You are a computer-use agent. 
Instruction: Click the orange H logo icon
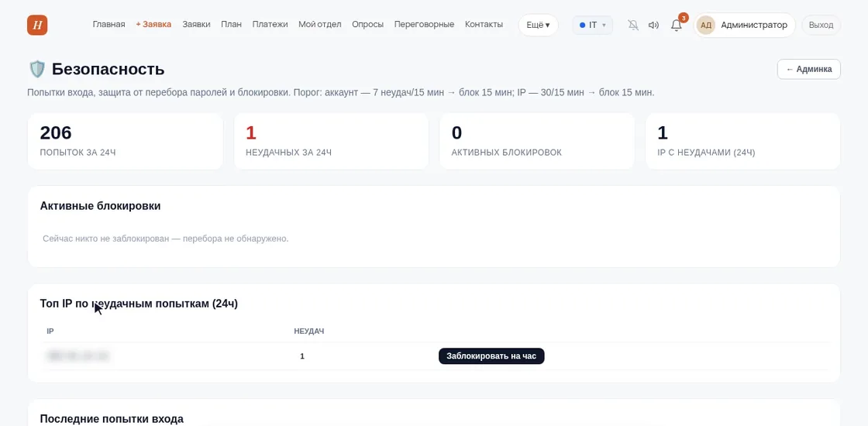click(x=37, y=25)
